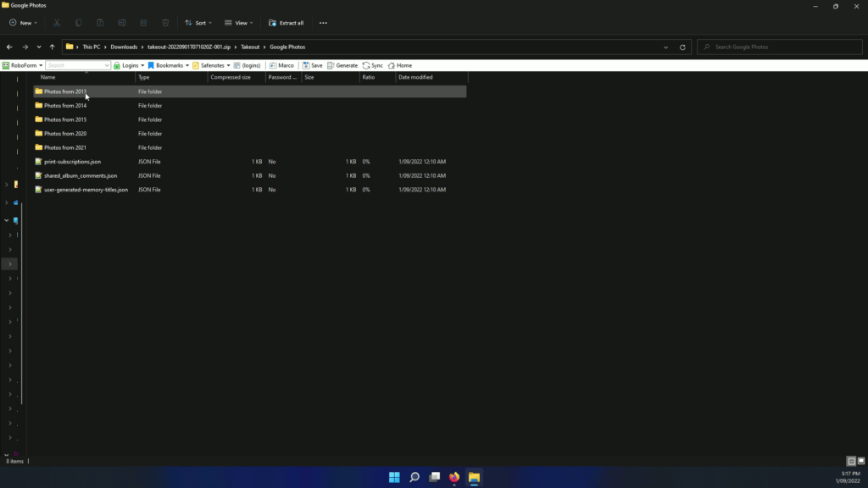Image resolution: width=868 pixels, height=488 pixels.
Task: Click the Extract all button
Action: pyautogui.click(x=286, y=23)
